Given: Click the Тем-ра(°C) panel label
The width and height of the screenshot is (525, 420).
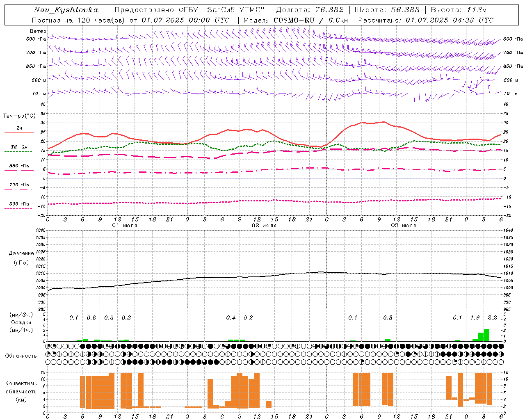Looking at the screenshot, I should 19,116.
